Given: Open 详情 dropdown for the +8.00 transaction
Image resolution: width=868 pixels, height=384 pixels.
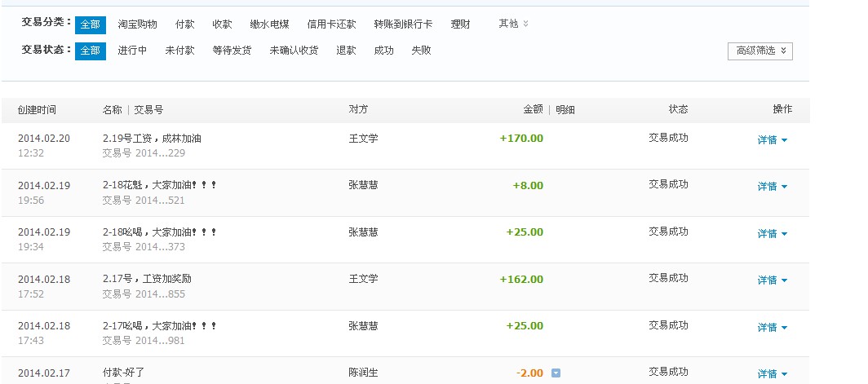Looking at the screenshot, I should click(772, 187).
